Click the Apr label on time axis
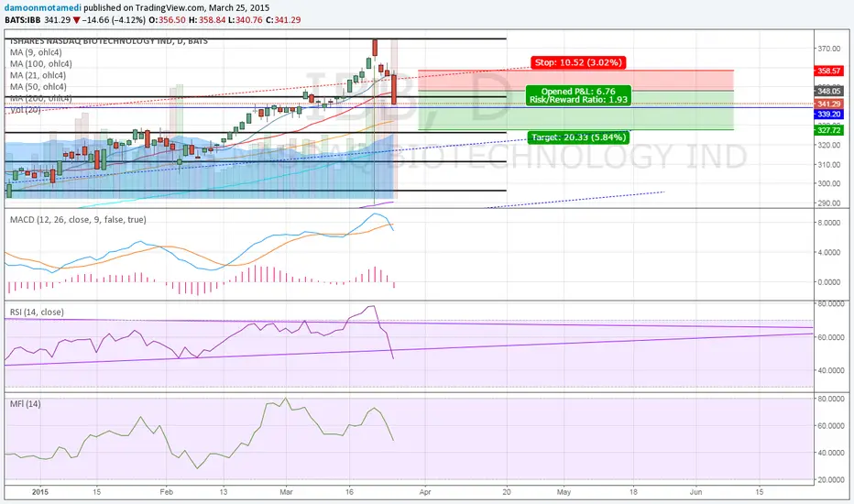Viewport: 854px width, 504px height. pyautogui.click(x=425, y=492)
